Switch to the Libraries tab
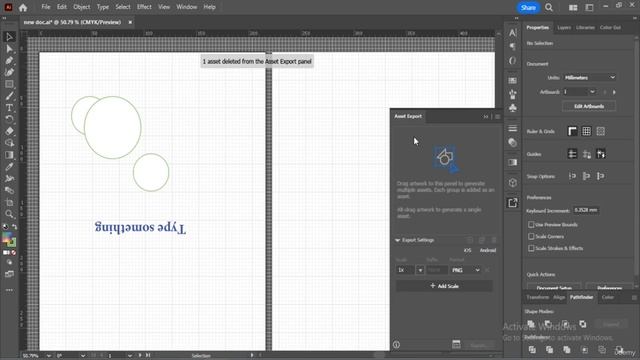The width and height of the screenshot is (640, 360). [585, 28]
